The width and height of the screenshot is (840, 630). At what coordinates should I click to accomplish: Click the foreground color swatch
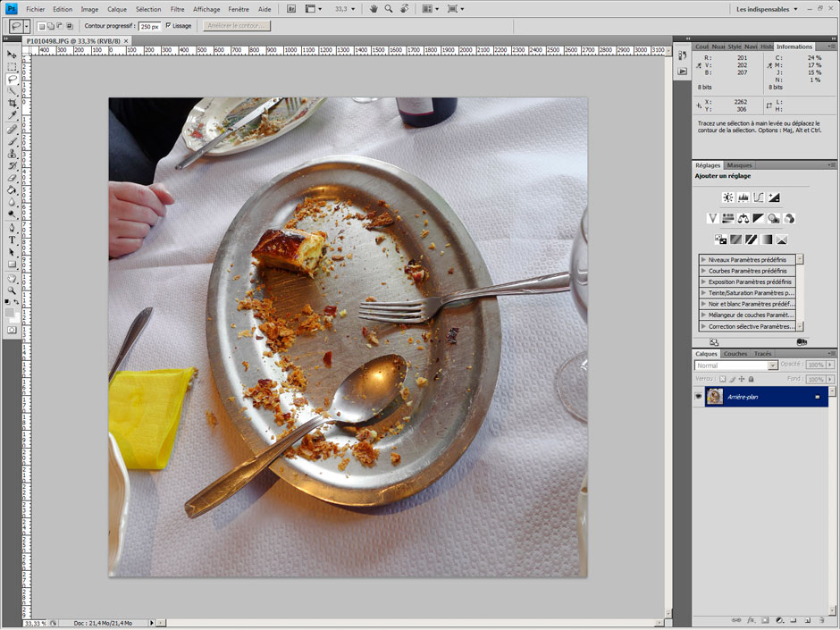(10, 310)
